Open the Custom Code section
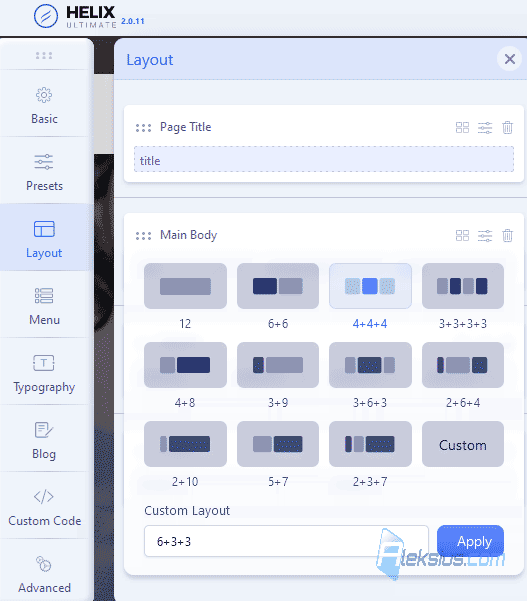Viewport: 527px width, 601px height. [44, 506]
